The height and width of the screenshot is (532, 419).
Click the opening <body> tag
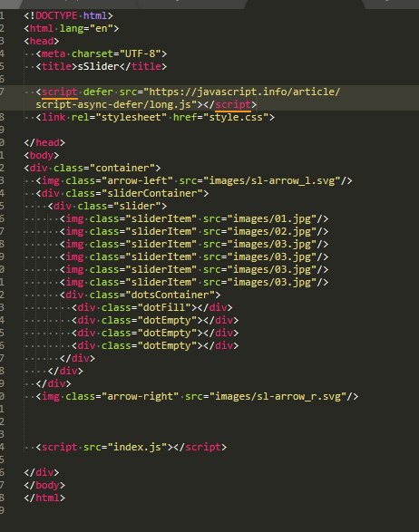[42, 155]
